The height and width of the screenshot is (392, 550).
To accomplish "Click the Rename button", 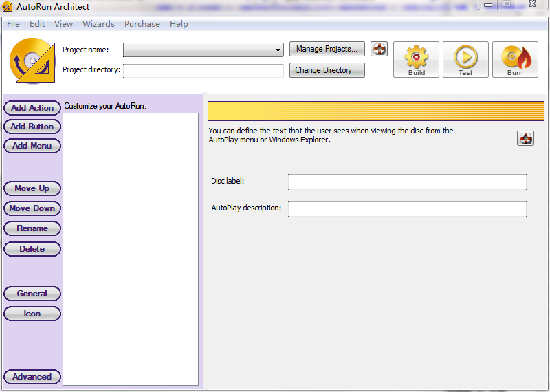I will pyautogui.click(x=32, y=228).
